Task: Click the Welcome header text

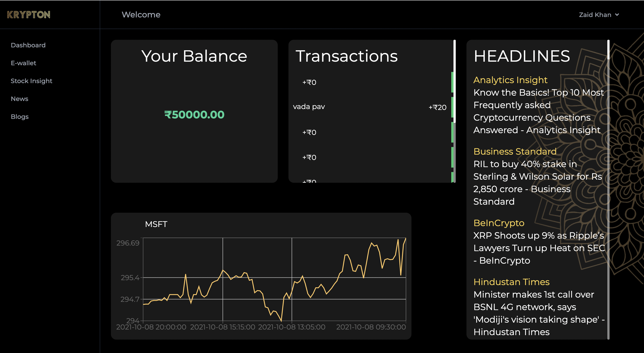Action: (141, 15)
